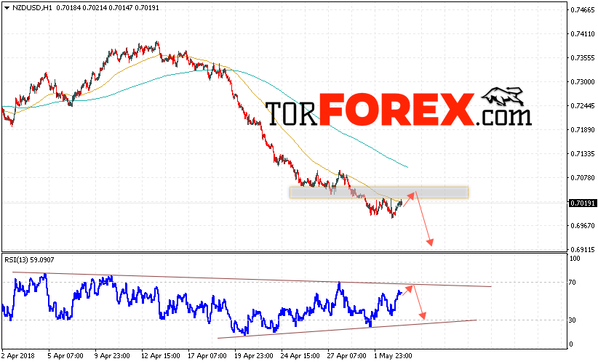Select the time label 12 Apr 15:00
The image size is (598, 364).
coord(161,356)
